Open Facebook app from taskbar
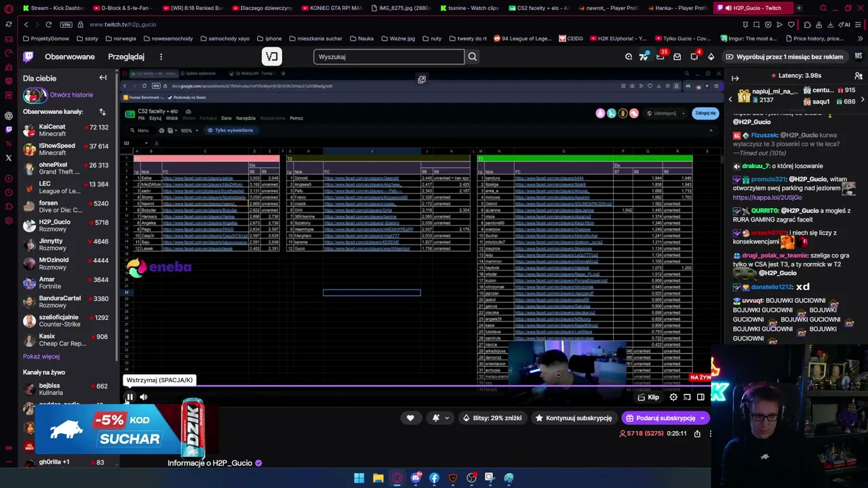The image size is (868, 488). click(434, 478)
